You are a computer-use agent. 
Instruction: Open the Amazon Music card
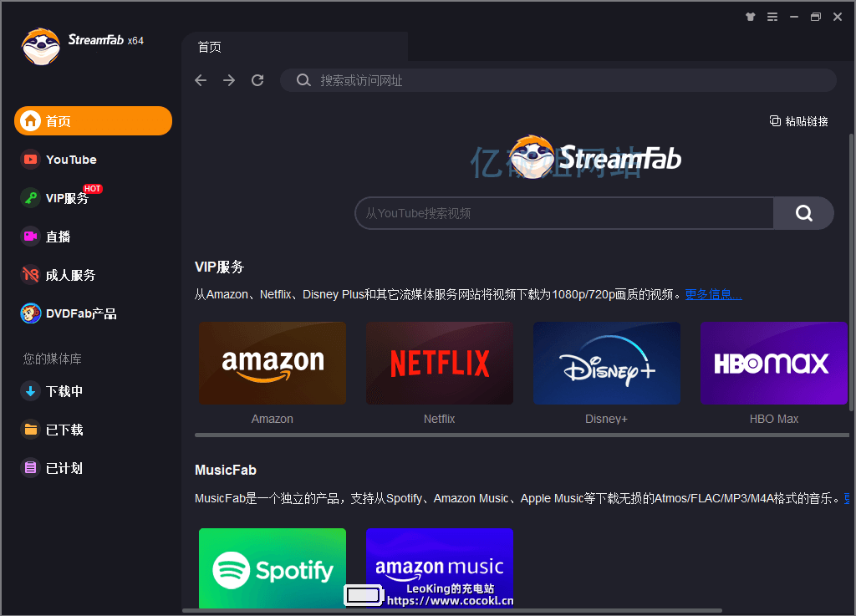click(440, 568)
